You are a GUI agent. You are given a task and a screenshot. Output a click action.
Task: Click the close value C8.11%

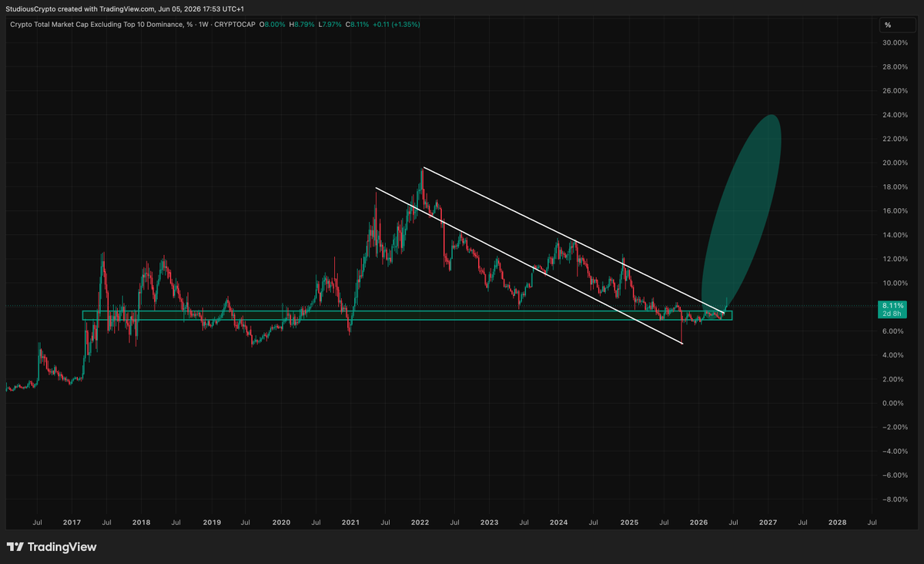point(358,25)
